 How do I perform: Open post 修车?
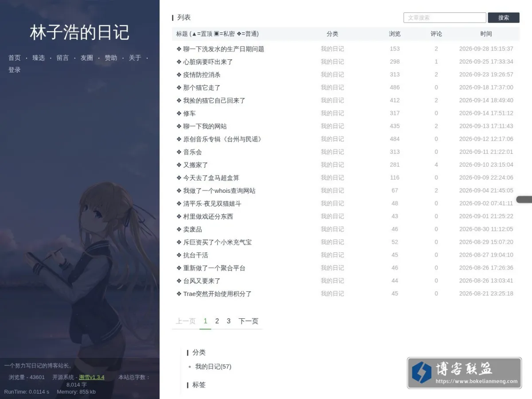click(189, 113)
